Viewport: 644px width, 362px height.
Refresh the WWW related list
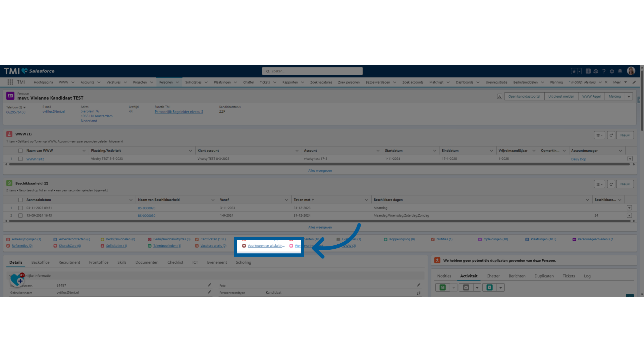click(611, 135)
